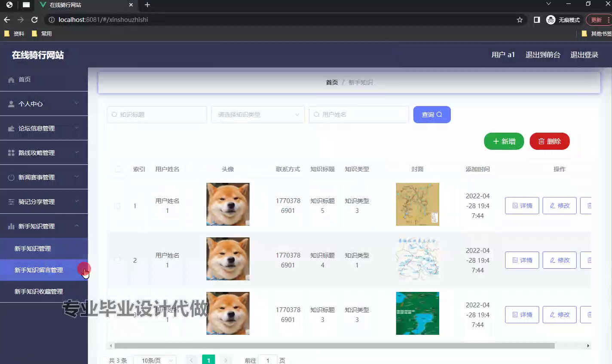
Task: Go to the next page arrow in pagination
Action: click(226, 361)
